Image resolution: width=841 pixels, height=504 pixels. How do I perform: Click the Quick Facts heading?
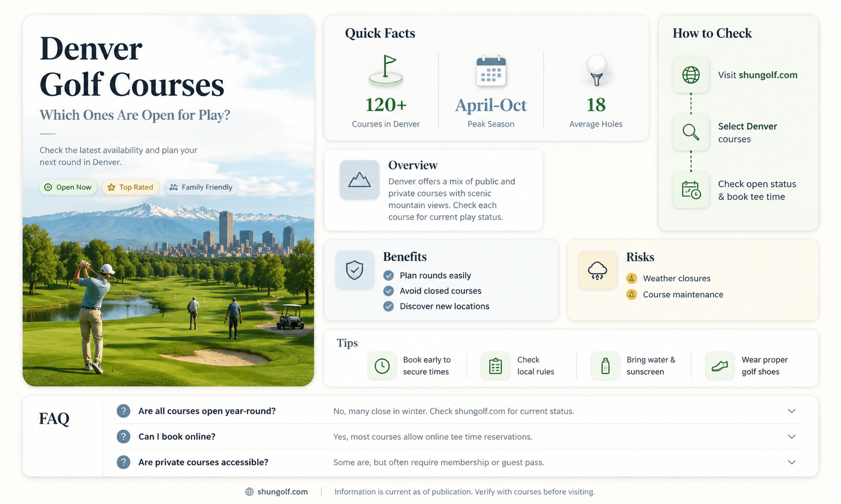tap(380, 33)
